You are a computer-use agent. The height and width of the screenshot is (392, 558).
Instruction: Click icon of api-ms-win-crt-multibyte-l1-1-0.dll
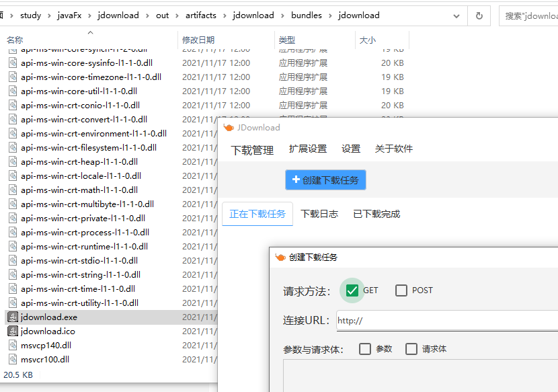[x=13, y=204]
